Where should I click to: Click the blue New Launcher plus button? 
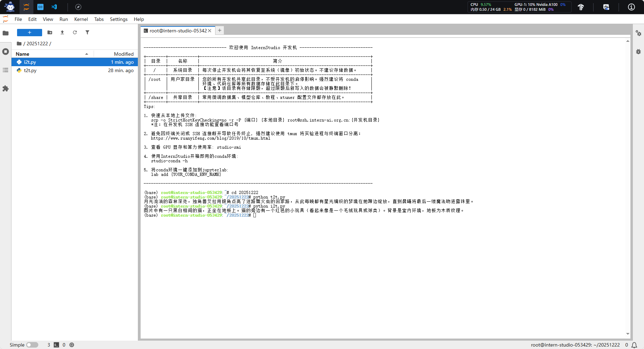pyautogui.click(x=30, y=32)
